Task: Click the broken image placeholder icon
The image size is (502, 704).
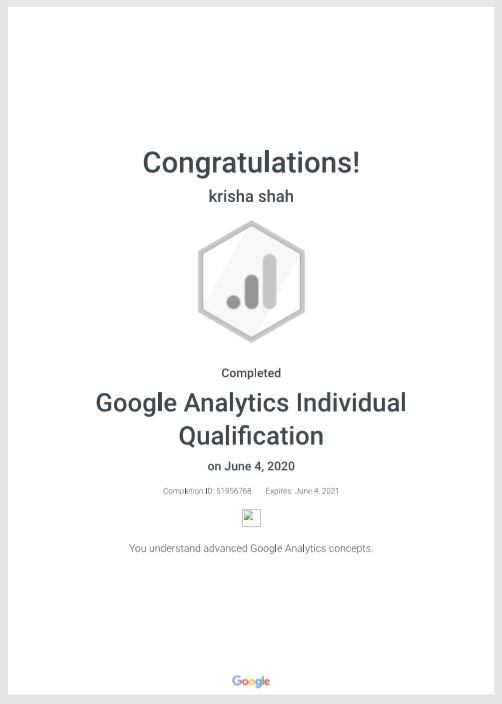Action: click(x=251, y=518)
